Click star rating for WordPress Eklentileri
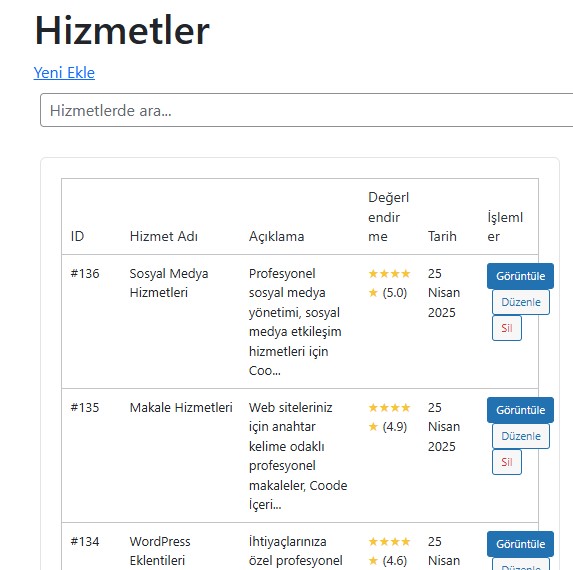573x570 pixels. pos(389,551)
